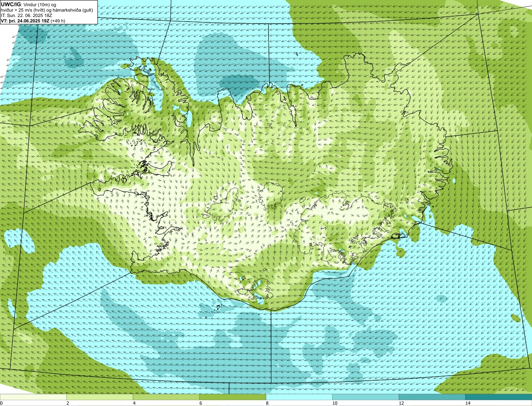Click the 'IT: Sun. 22. 06. 2025 18Z' line

coord(27,15)
